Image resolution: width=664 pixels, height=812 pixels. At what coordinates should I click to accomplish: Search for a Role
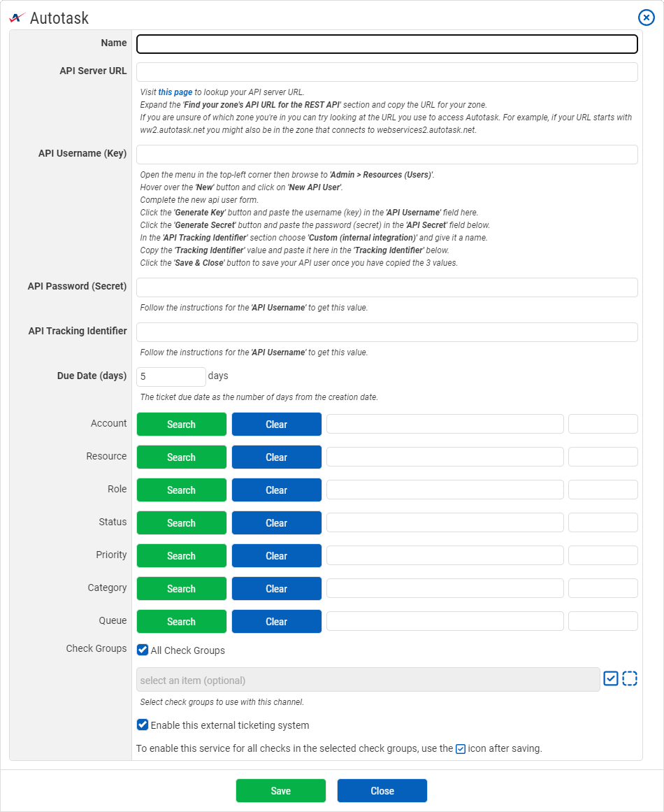[181, 490]
